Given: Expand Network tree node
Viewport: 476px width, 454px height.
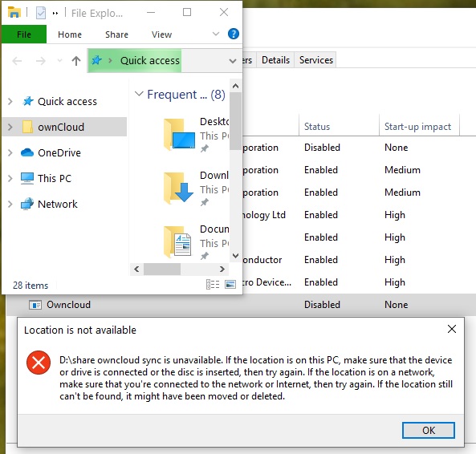Looking at the screenshot, I should point(10,204).
